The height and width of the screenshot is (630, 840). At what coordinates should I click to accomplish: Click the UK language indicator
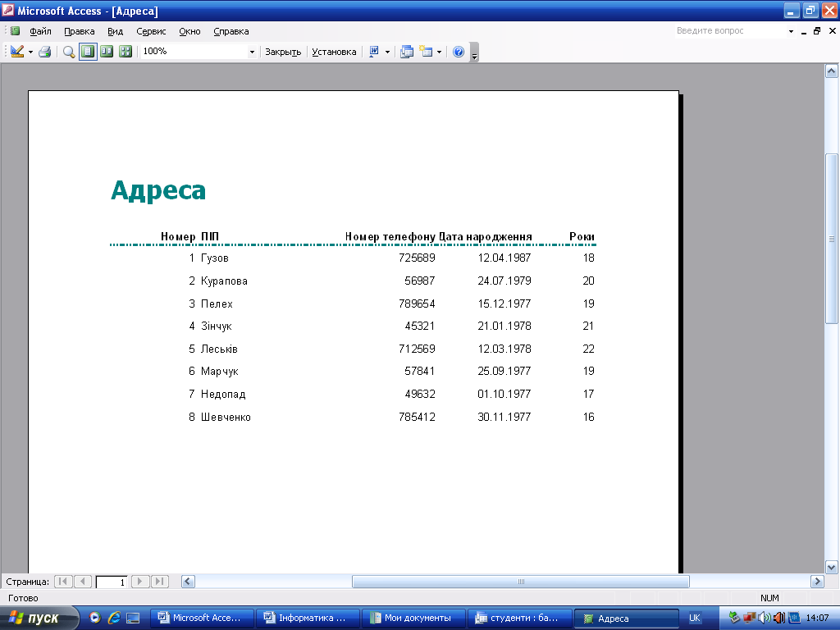694,618
